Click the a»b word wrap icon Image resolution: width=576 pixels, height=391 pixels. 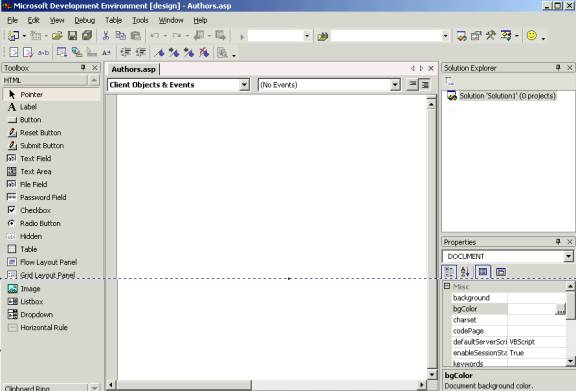point(43,53)
